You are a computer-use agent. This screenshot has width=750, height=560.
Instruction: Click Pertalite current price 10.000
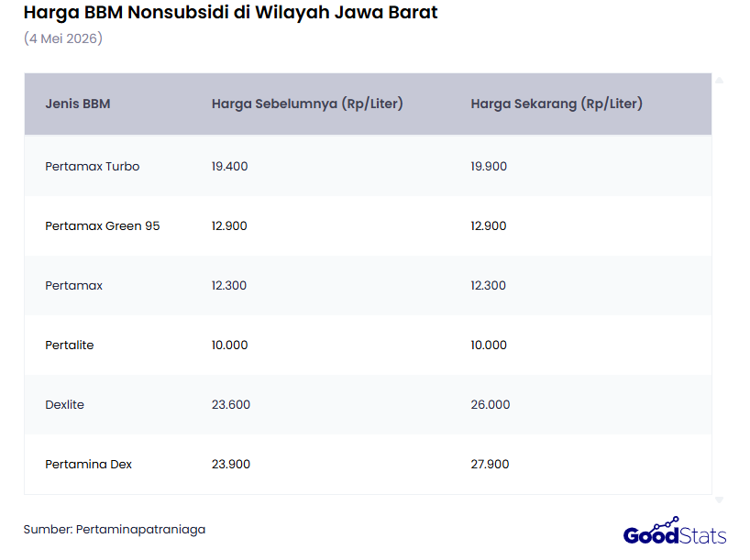pyautogui.click(x=489, y=345)
